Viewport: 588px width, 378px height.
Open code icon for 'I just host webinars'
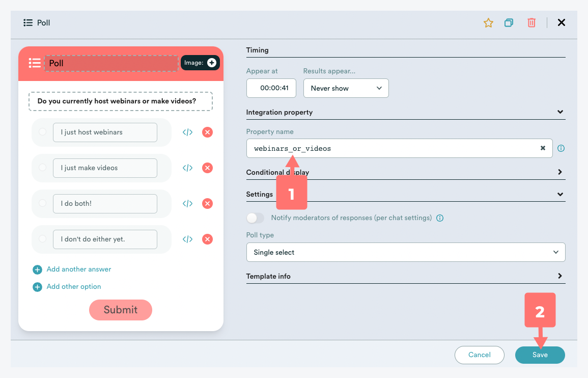tap(187, 132)
